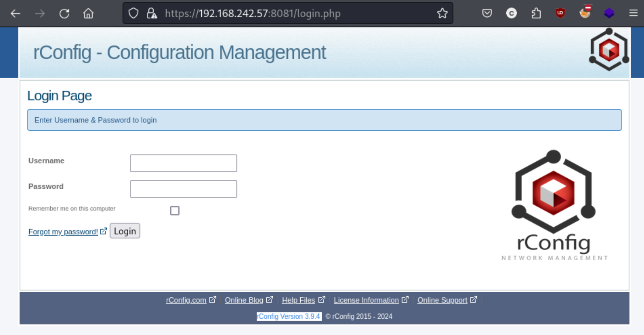Open the uBlock Origin extension
The height and width of the screenshot is (335, 644).
(560, 13)
